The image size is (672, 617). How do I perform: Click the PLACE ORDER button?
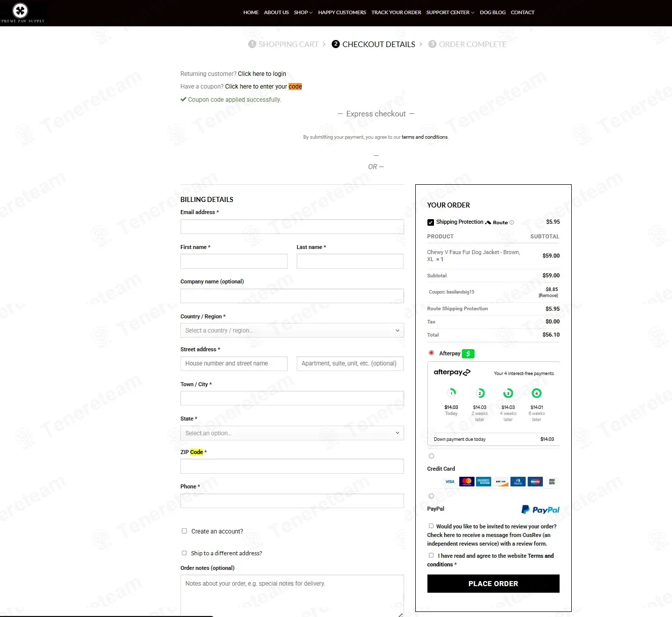(x=493, y=584)
